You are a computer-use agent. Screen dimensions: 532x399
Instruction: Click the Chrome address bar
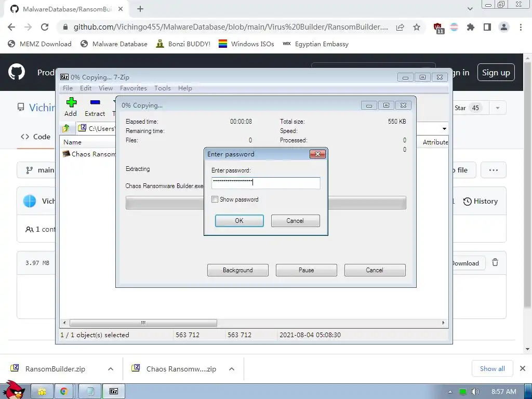tap(231, 27)
